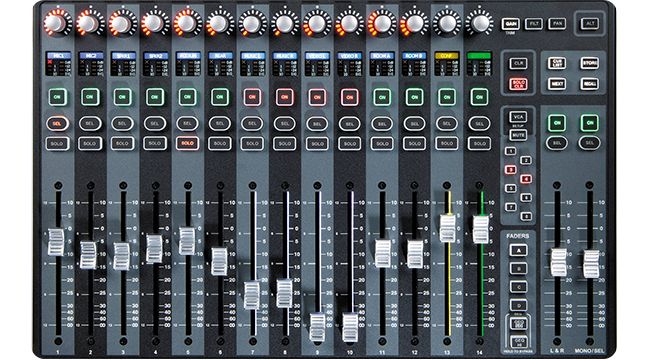Switch to fader layer C
650x360 pixels.
point(518,287)
